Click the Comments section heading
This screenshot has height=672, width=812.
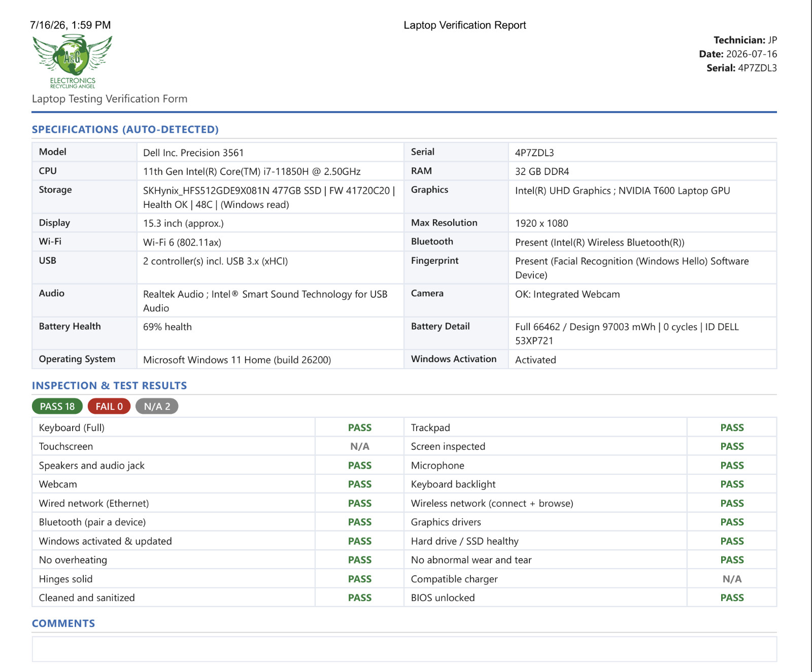[x=63, y=623]
